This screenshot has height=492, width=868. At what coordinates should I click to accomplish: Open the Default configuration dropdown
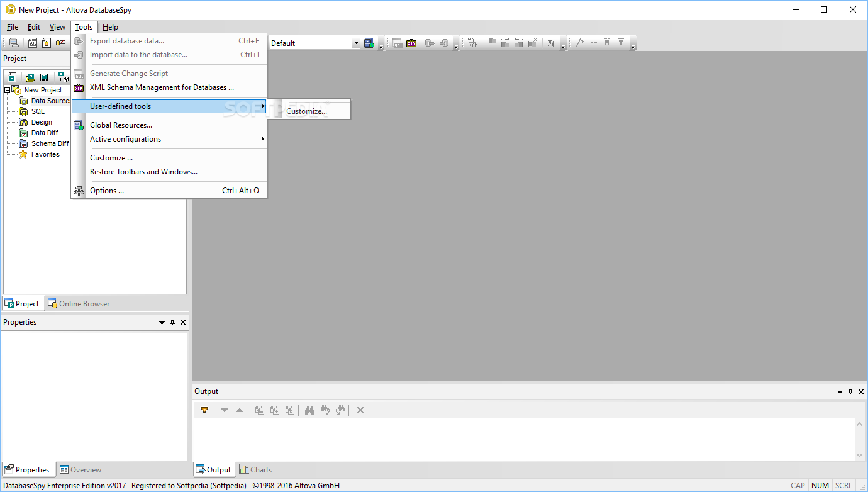[x=356, y=43]
